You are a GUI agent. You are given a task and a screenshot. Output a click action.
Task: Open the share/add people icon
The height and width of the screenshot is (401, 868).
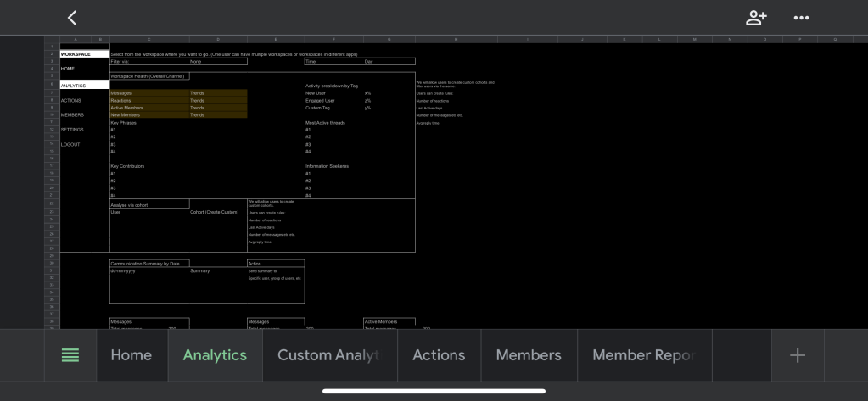tap(755, 18)
